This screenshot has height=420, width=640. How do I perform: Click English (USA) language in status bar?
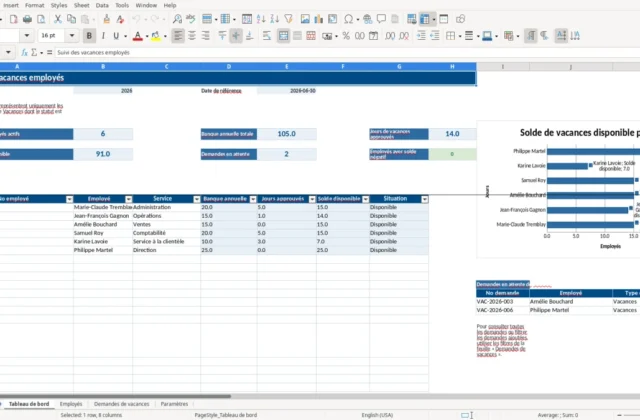click(x=377, y=415)
